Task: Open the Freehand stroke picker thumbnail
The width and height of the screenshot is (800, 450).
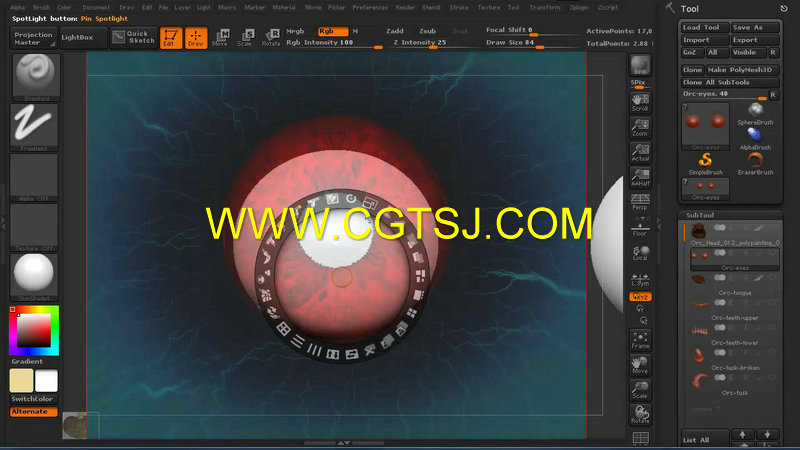Action: [x=34, y=127]
